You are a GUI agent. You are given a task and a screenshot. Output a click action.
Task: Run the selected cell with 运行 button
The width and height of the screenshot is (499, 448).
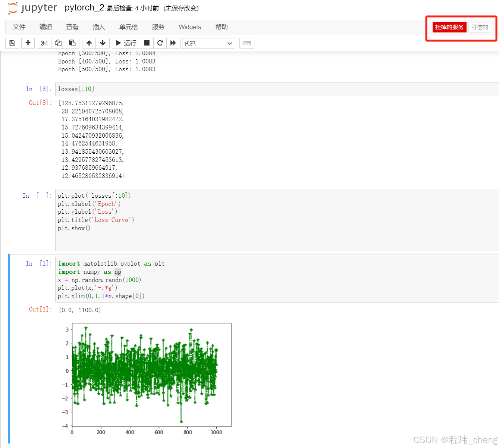pyautogui.click(x=126, y=43)
